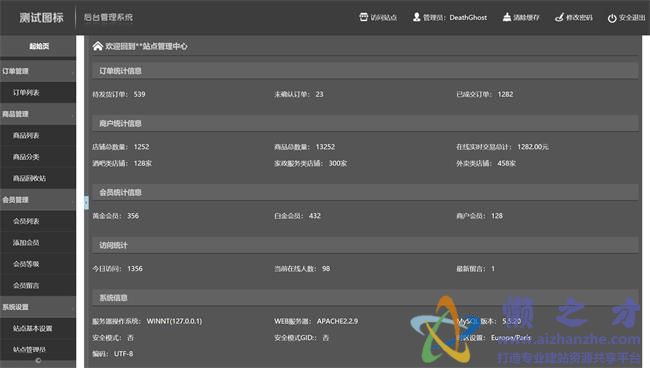Viewport: 650px width, 368px height.
Task: Click the 安全模式GID value 否
Action: (x=325, y=338)
